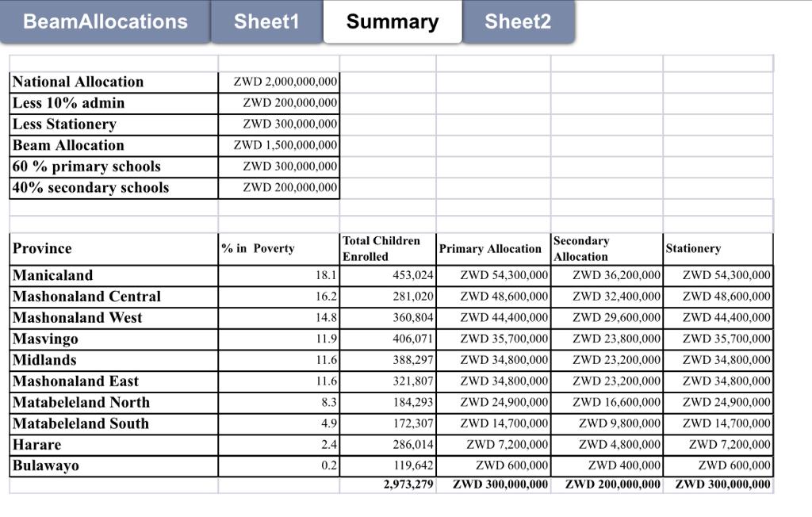Select the Summary tab

393,21
